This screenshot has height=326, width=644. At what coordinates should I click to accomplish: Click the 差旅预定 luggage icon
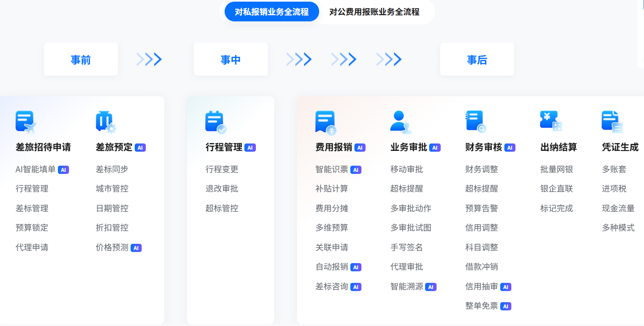[x=106, y=122]
